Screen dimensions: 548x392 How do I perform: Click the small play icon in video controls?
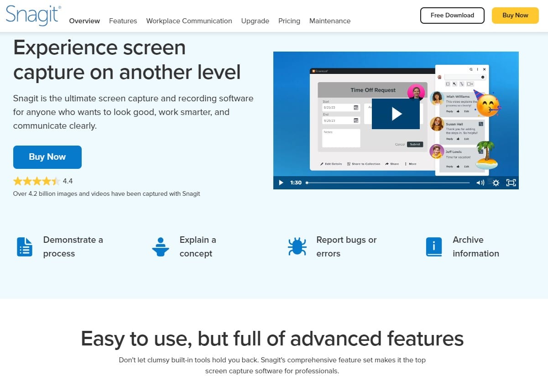pyautogui.click(x=281, y=183)
